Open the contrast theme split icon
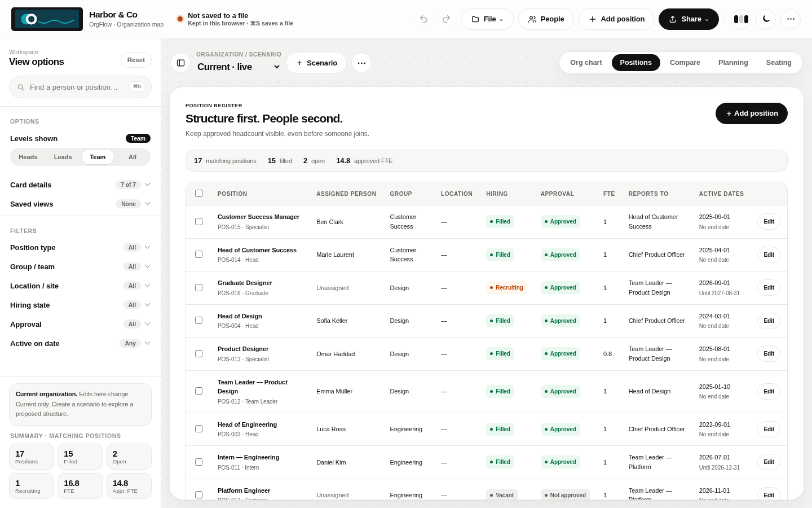 [741, 19]
